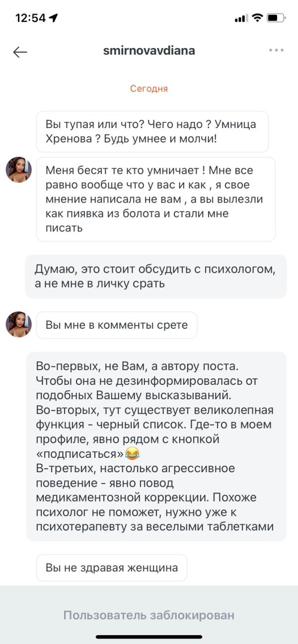Tap the laughing emoji in the message
Screen dimensions: 298x644
132,453
